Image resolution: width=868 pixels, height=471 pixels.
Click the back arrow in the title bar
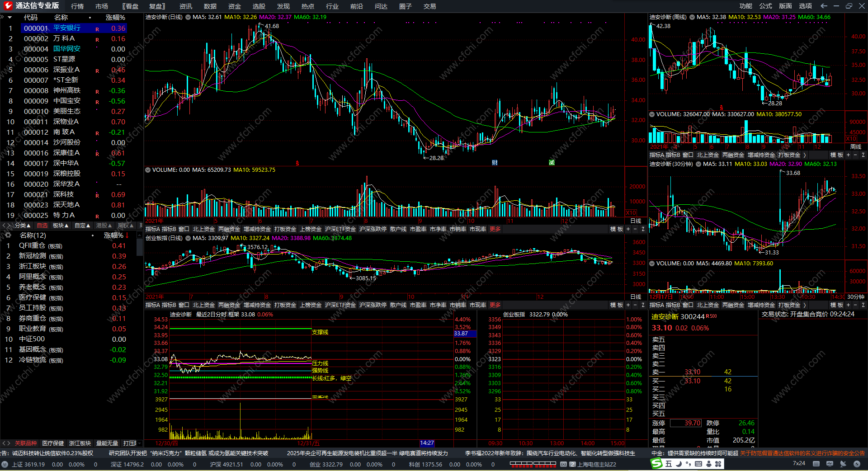coord(824,6)
